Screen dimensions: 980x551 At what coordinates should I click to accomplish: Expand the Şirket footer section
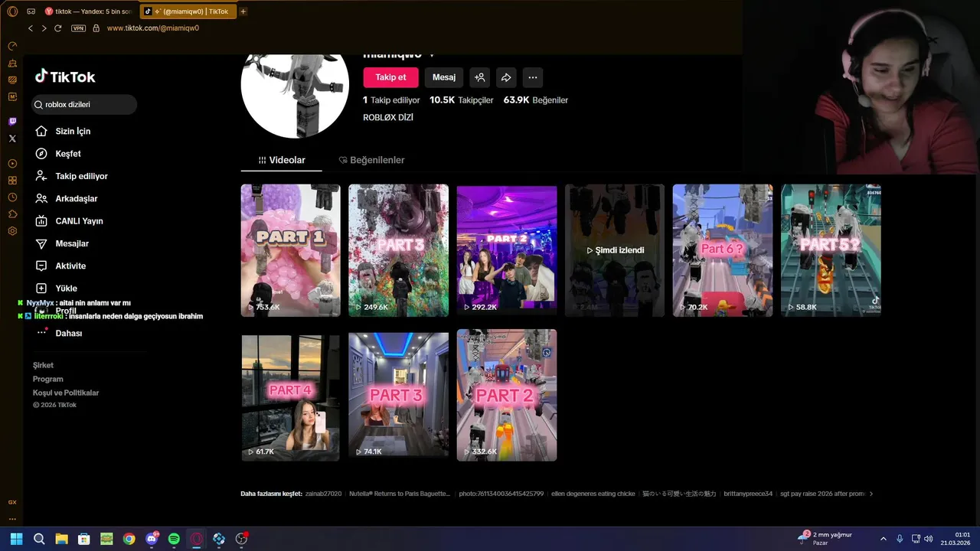pos(43,365)
